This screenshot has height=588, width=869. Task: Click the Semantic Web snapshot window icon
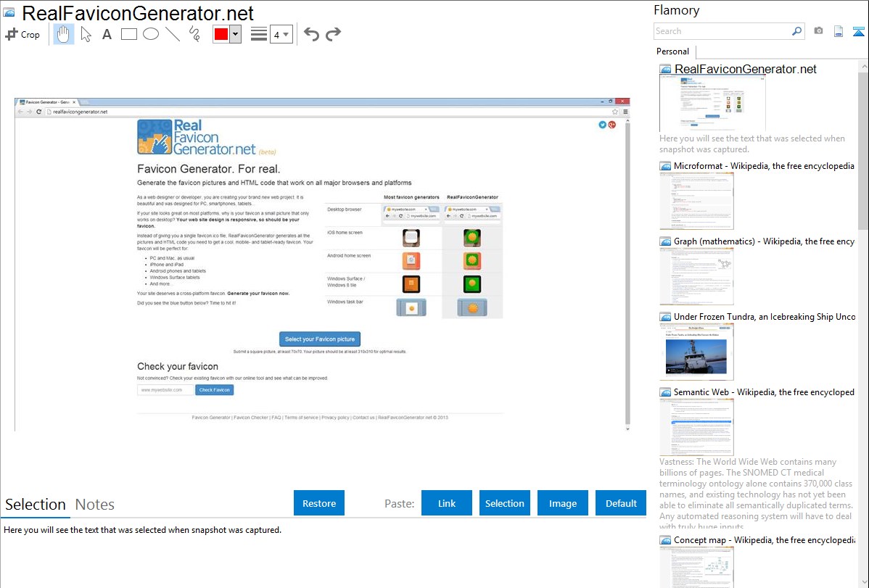666,392
